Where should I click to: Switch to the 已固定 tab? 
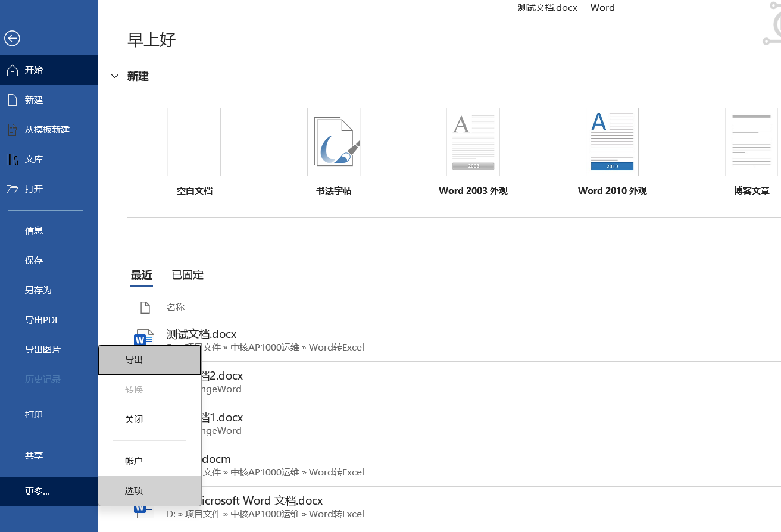pos(188,275)
